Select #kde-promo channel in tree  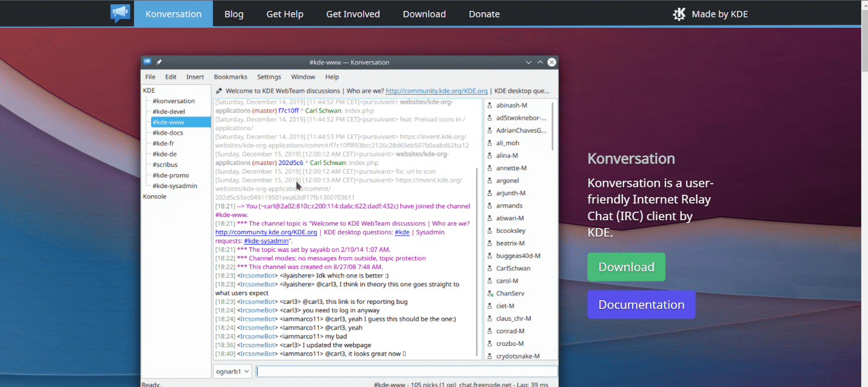[170, 175]
